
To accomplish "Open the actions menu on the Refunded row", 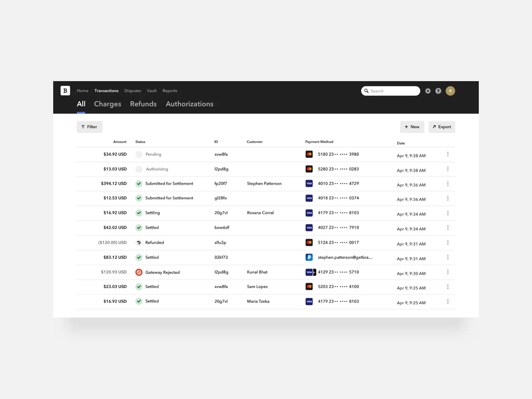I will point(448,242).
